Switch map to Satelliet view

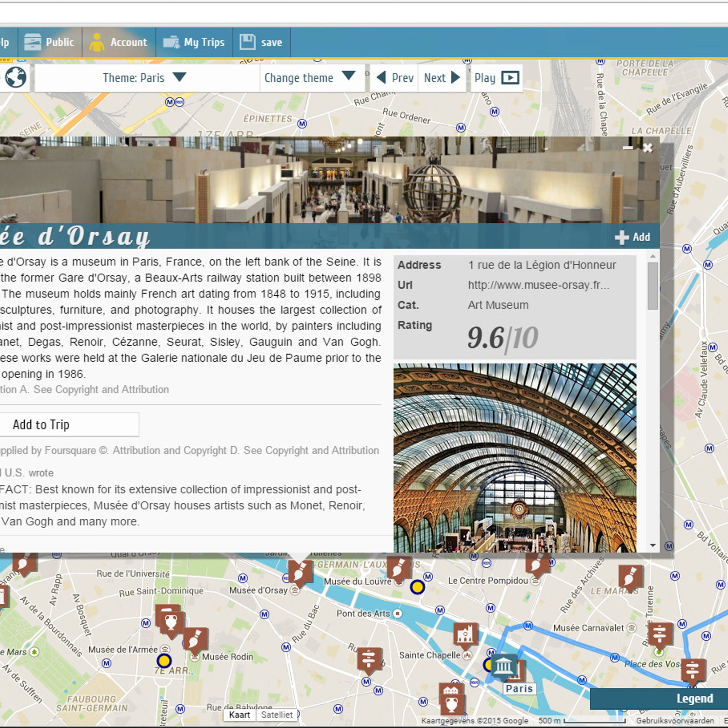tap(277, 715)
